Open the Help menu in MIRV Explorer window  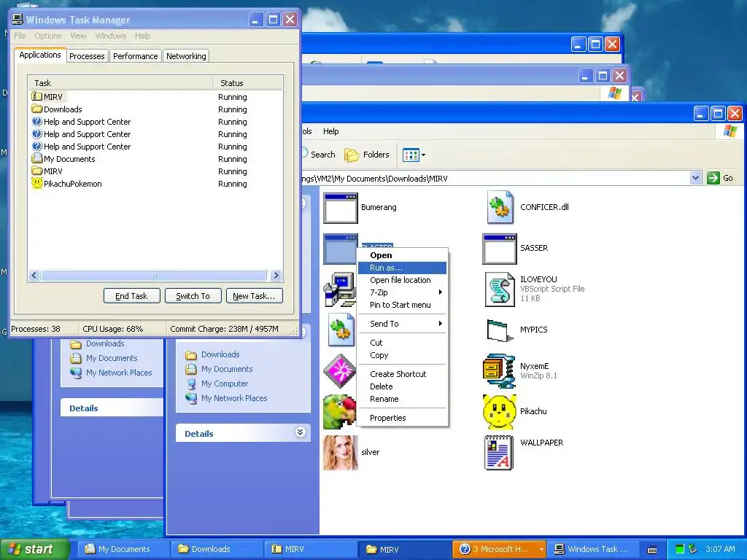pos(330,131)
